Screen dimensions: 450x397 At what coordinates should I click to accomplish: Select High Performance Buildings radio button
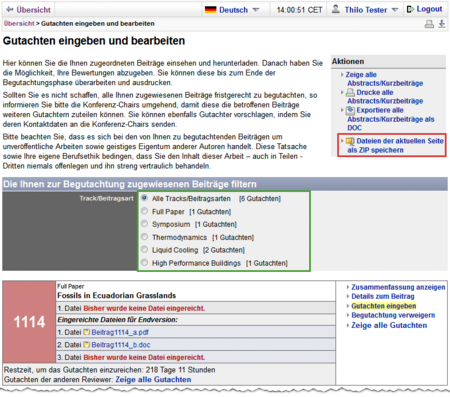coord(144,262)
